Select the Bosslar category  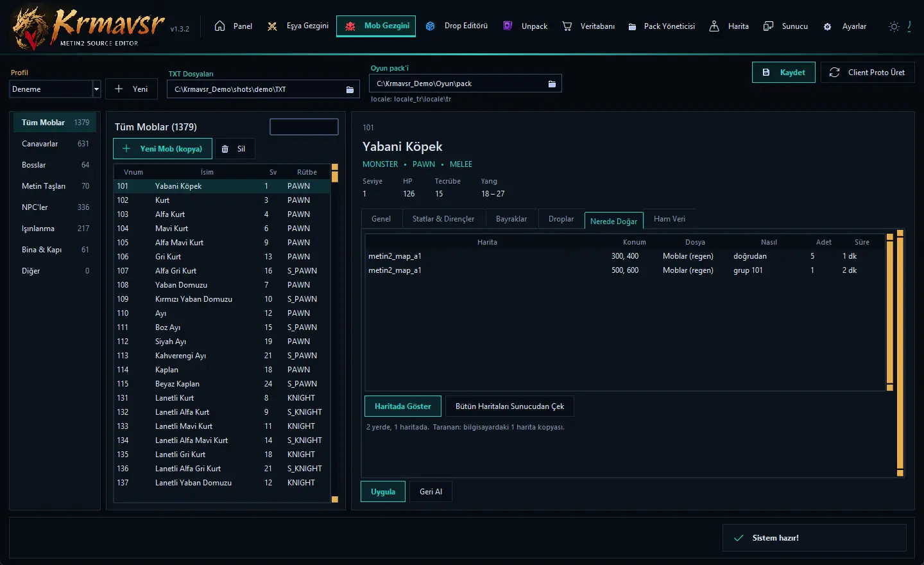point(55,165)
